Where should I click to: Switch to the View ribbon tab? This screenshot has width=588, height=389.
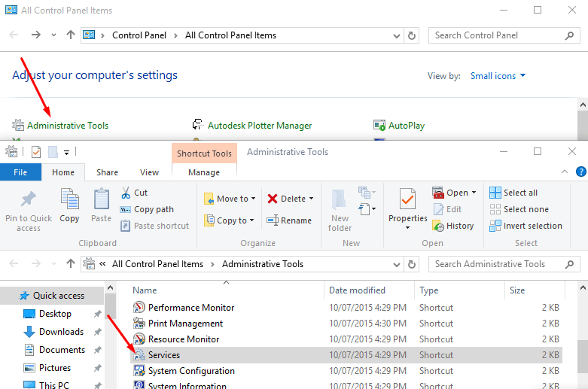click(x=149, y=172)
